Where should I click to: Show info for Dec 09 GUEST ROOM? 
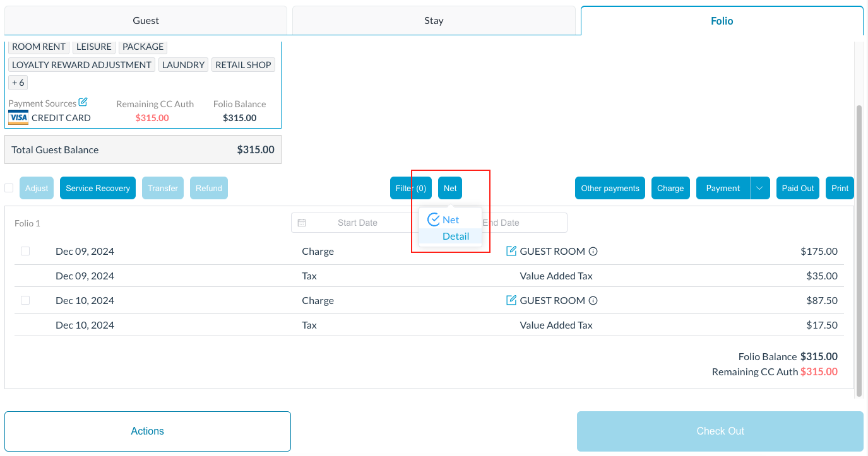pos(593,251)
